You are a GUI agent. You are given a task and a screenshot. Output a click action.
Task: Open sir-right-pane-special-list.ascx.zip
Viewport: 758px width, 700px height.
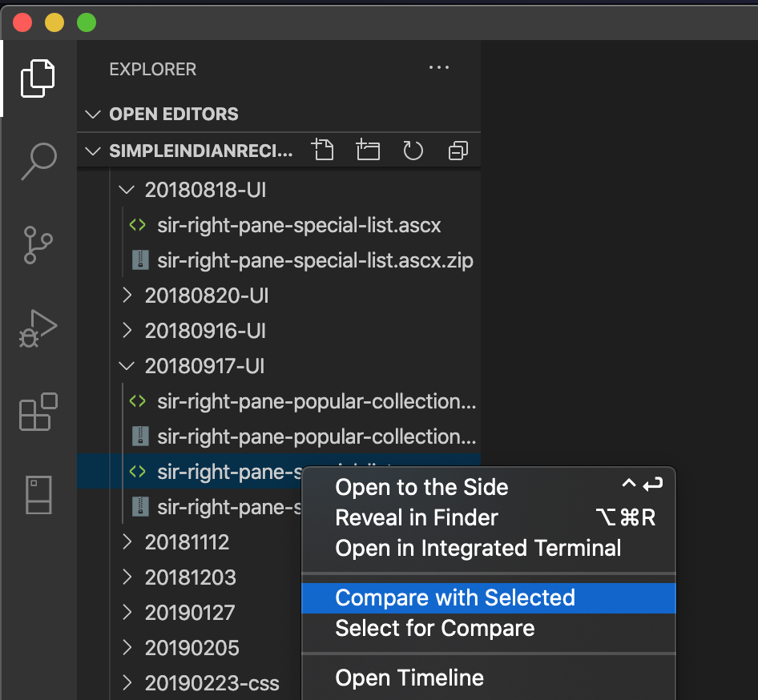pos(314,260)
